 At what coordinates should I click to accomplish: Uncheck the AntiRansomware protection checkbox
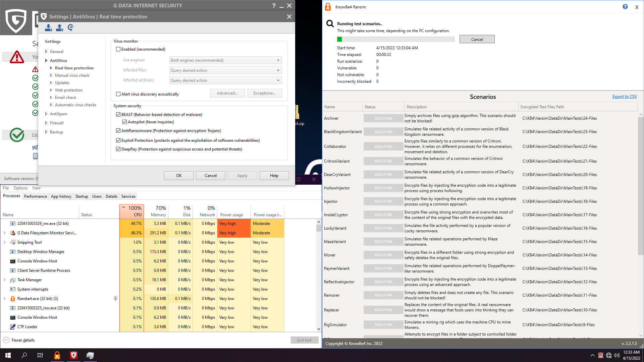coord(118,131)
